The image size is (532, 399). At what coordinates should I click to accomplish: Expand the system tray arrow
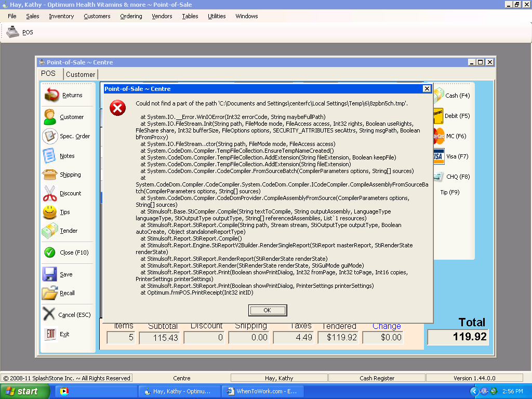474,391
